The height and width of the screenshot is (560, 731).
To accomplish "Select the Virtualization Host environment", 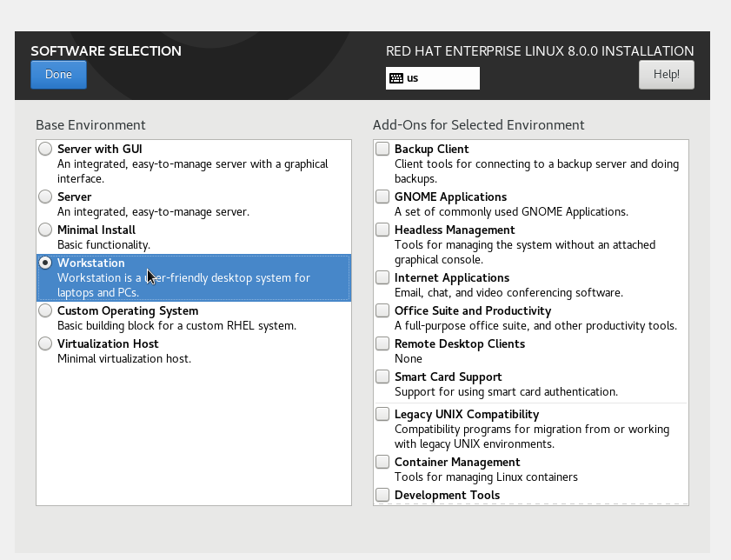I will click(x=45, y=344).
